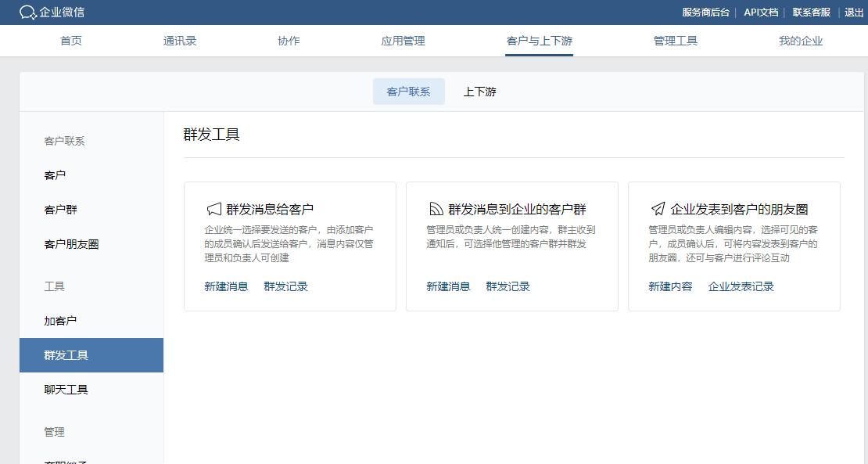
Task: Click the message icon on 群发消息到企业的客户群 card
Action: 436,208
